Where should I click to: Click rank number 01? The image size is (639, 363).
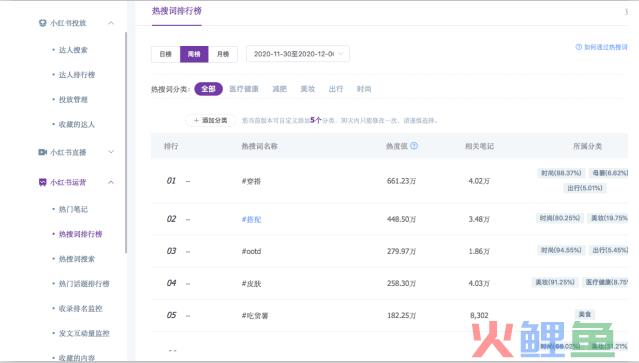pyautogui.click(x=171, y=180)
